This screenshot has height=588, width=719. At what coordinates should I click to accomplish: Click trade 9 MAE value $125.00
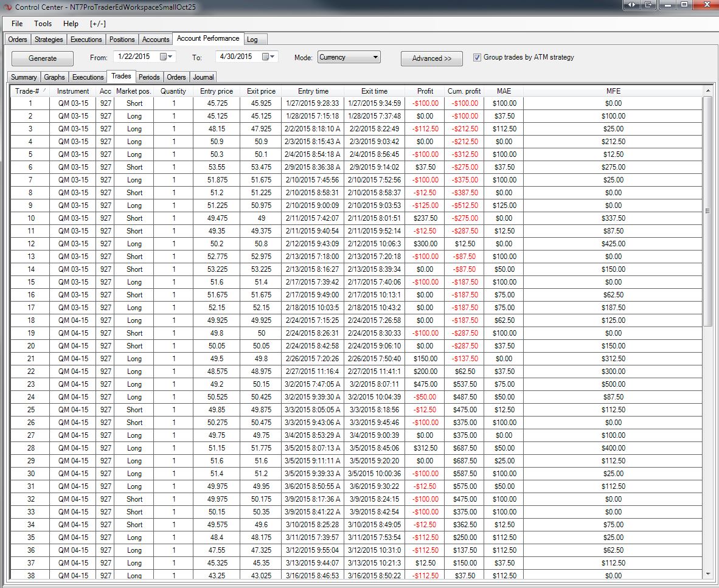pos(504,206)
